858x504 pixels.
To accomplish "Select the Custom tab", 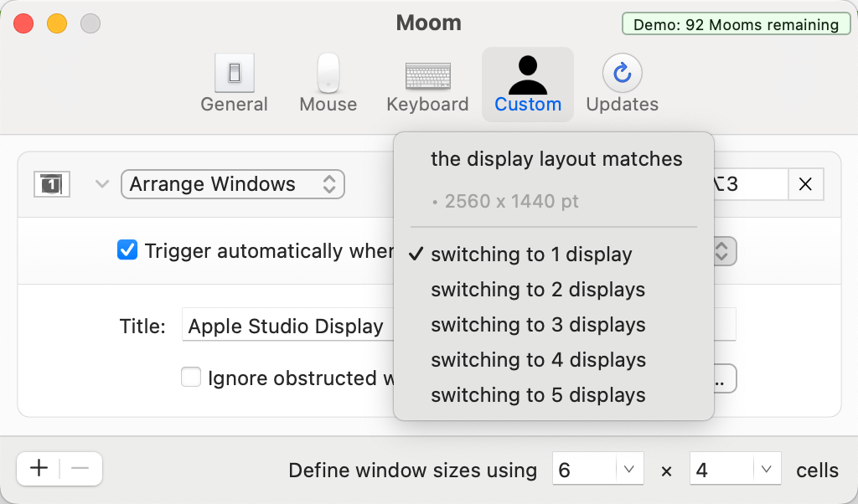I will pyautogui.click(x=528, y=85).
